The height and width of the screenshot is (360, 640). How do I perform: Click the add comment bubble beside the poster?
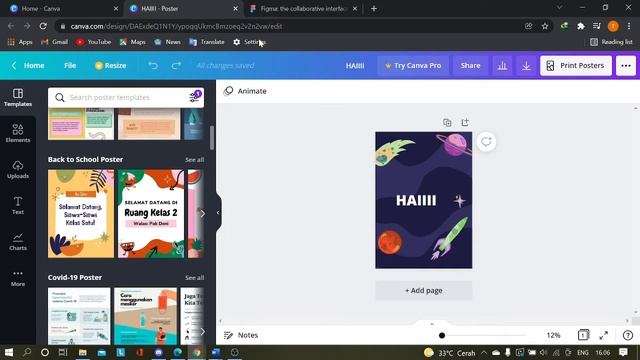[x=486, y=142]
